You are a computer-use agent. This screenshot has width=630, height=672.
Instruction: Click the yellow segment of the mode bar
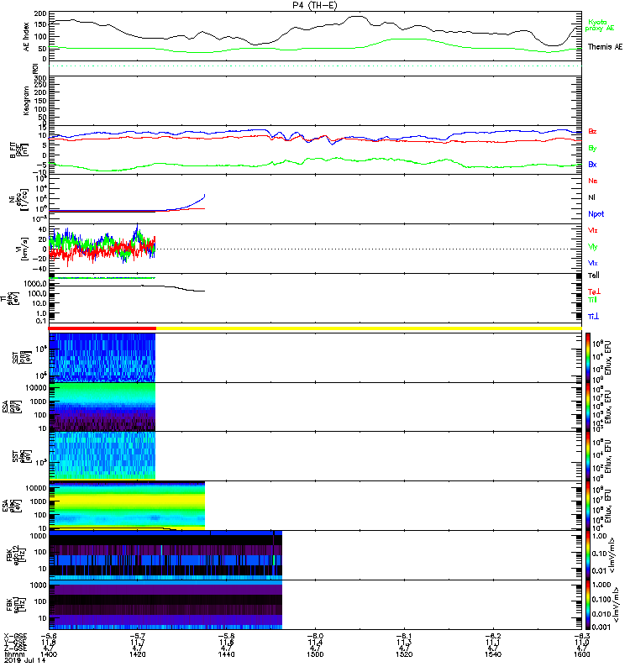click(369, 328)
